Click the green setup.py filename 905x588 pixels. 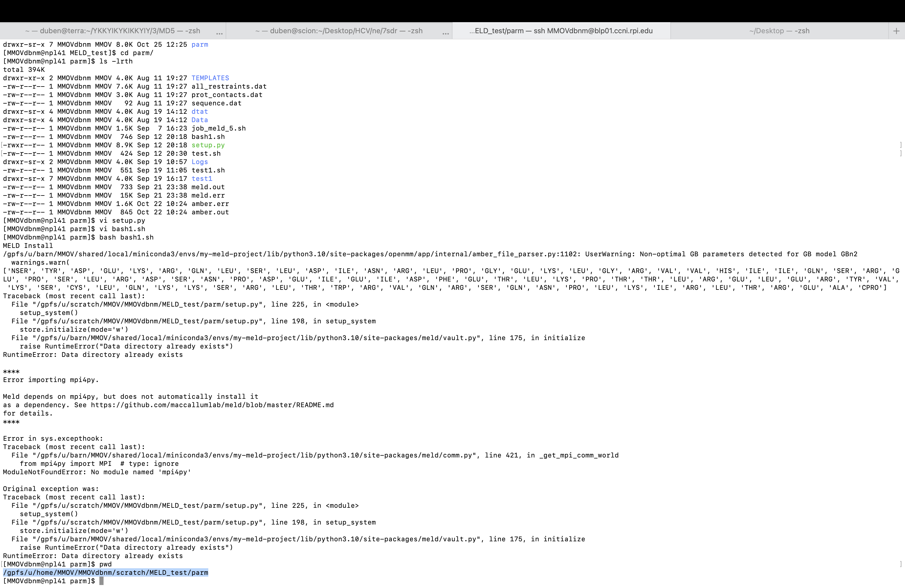(208, 145)
